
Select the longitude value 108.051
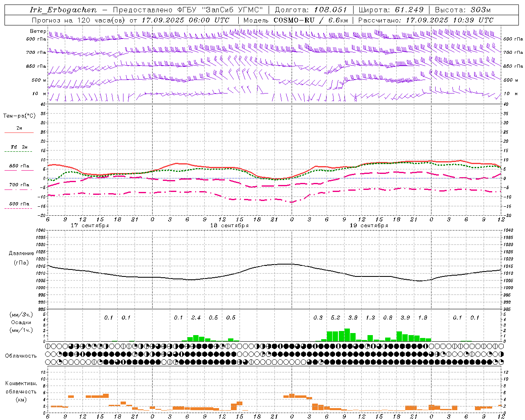[331, 10]
